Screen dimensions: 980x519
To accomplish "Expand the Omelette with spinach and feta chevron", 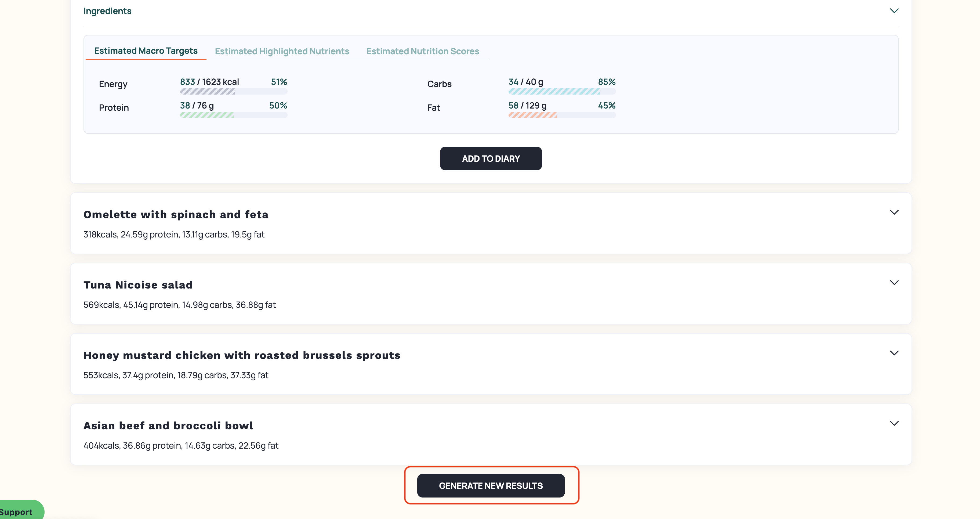I will (x=894, y=212).
